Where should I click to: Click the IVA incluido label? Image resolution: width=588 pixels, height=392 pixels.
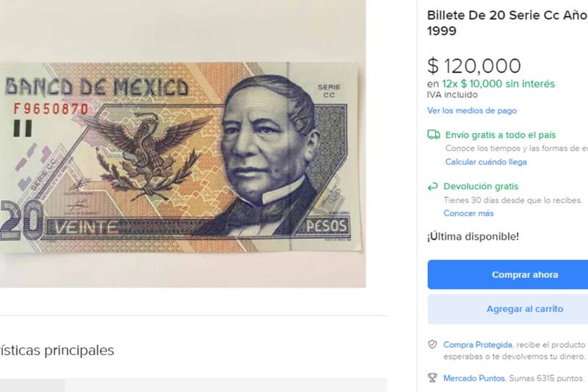452,95
